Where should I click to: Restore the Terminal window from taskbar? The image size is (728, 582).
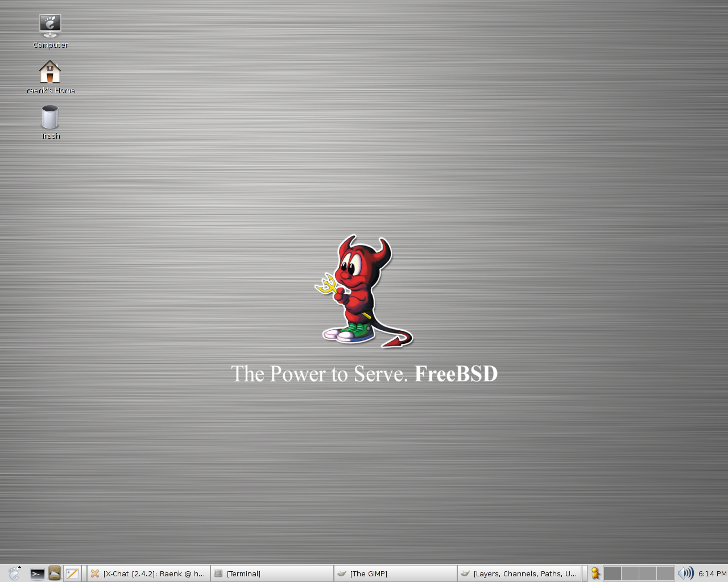(x=272, y=573)
